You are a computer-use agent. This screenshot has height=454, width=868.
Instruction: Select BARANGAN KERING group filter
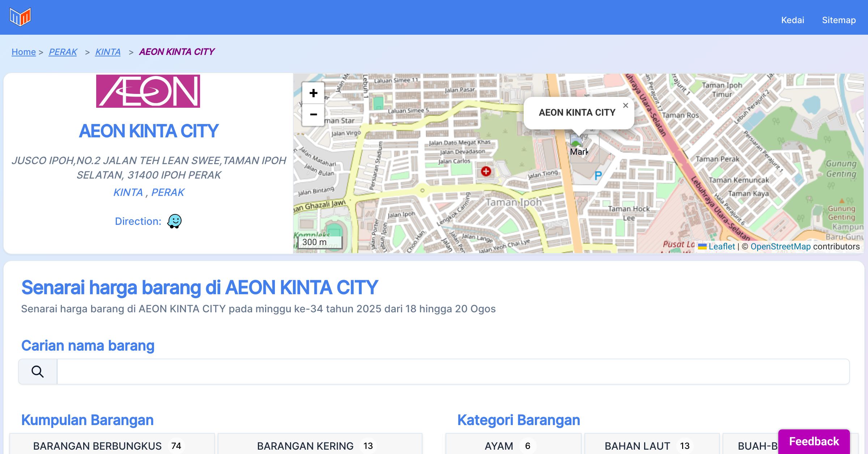(x=320, y=446)
